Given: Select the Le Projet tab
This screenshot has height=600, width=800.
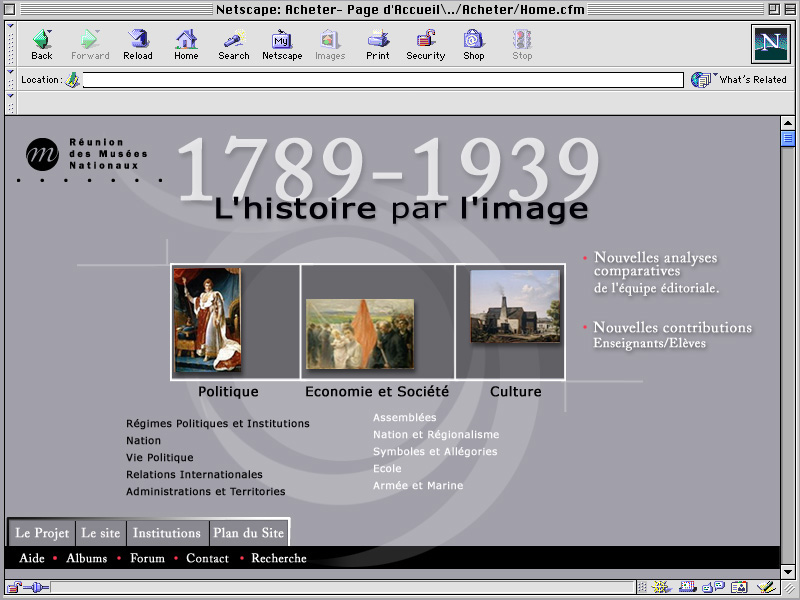Looking at the screenshot, I should tap(42, 533).
